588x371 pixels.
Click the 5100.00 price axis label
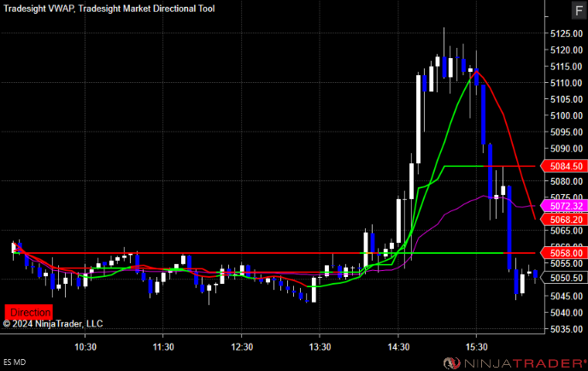tap(567, 115)
